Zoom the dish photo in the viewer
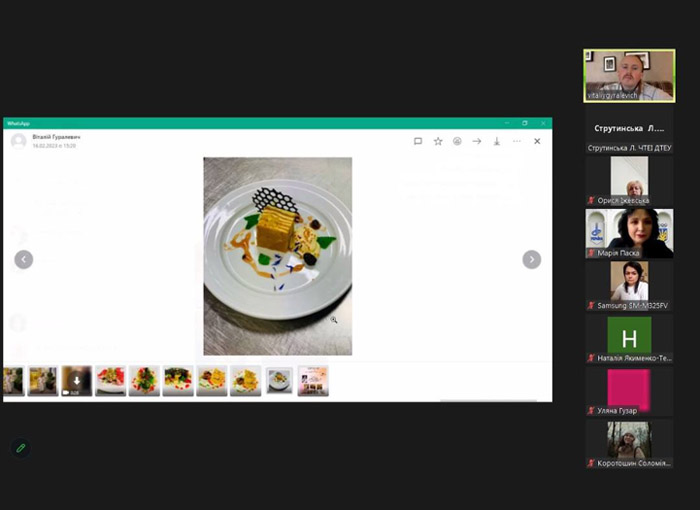 click(278, 256)
